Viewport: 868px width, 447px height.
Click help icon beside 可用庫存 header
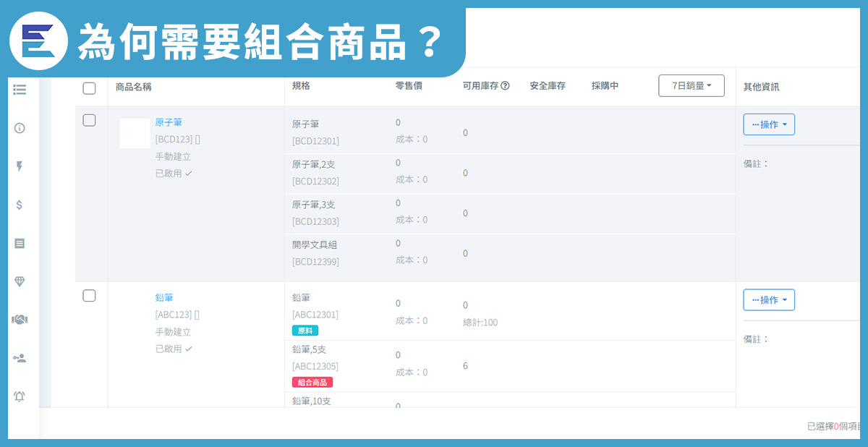click(505, 86)
